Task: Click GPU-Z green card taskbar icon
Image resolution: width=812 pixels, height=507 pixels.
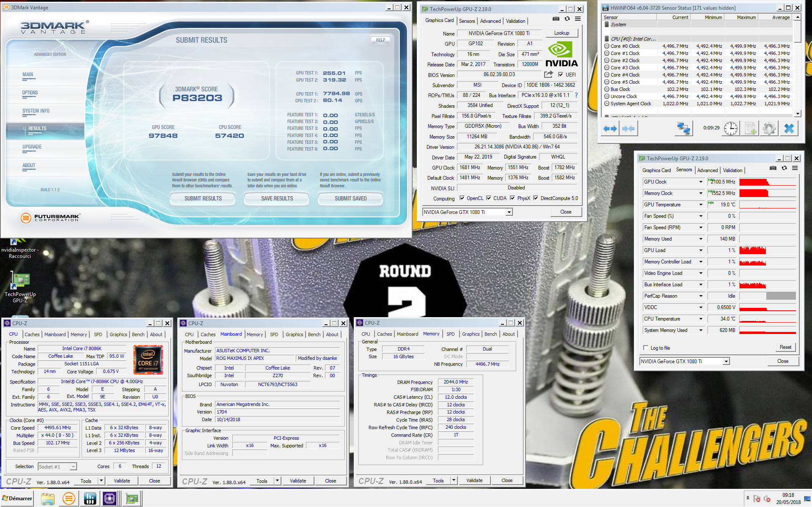Action: click(x=132, y=499)
